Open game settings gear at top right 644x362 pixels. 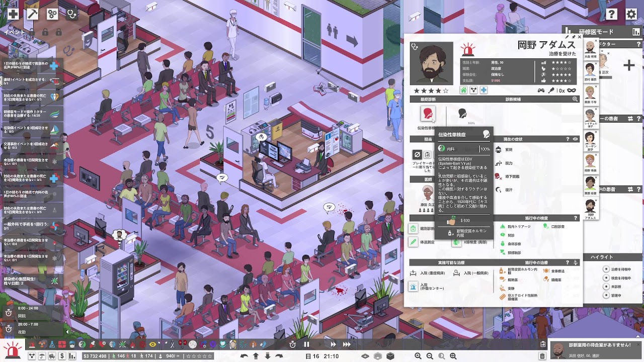pos(631,14)
